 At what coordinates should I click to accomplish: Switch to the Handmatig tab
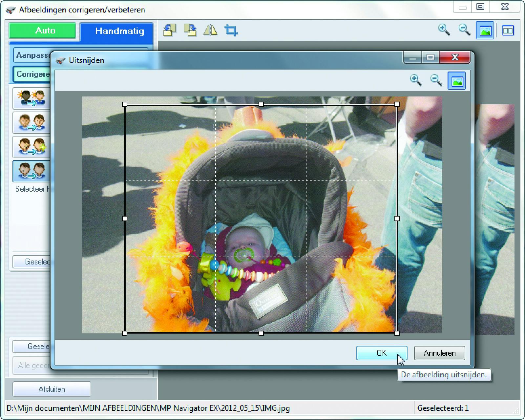tap(119, 31)
